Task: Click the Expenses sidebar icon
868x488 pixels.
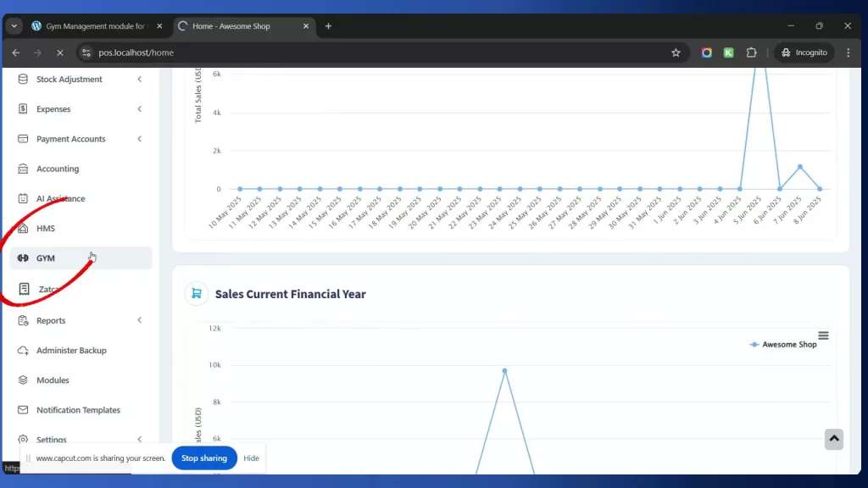Action: tap(23, 109)
